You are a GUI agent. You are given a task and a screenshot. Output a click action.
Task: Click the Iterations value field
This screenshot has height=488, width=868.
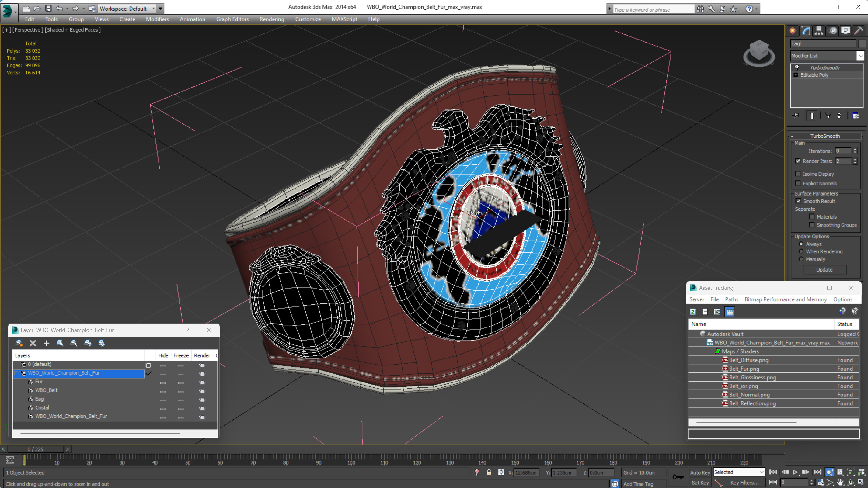pyautogui.click(x=843, y=151)
